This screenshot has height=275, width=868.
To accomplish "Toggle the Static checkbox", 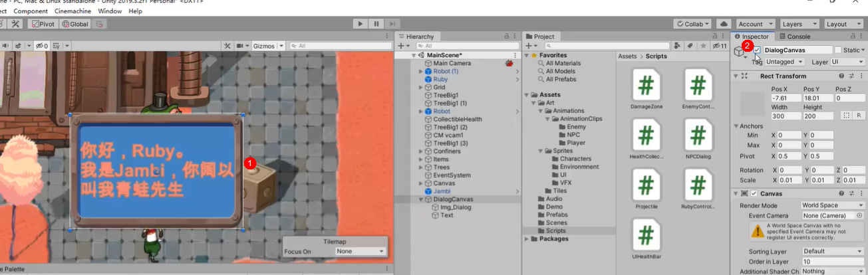I will [837, 50].
